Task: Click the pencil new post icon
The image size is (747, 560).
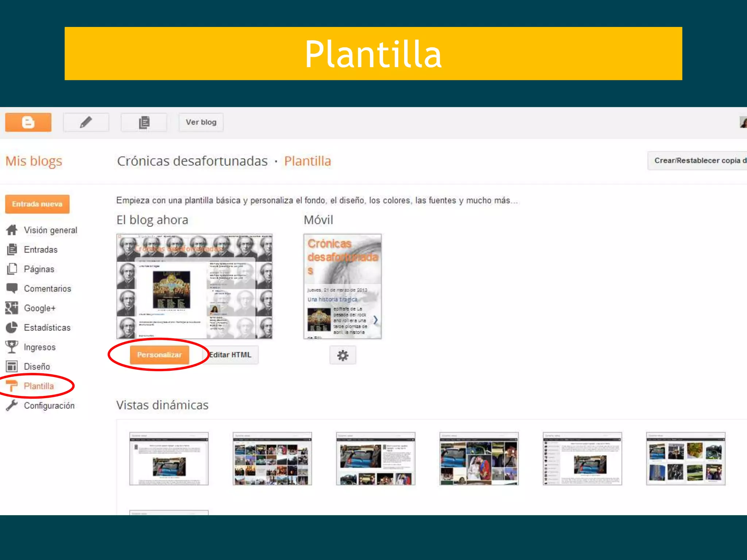Action: click(x=86, y=122)
